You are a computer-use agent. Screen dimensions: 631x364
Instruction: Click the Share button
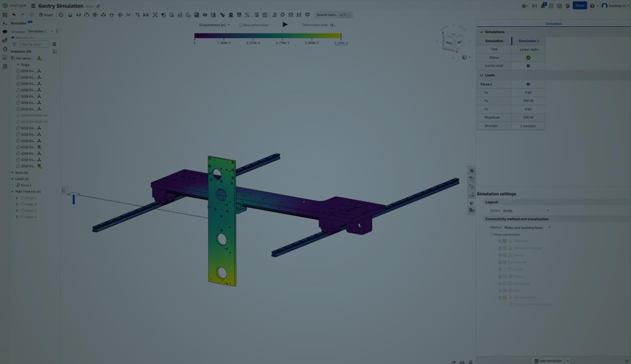pos(580,6)
